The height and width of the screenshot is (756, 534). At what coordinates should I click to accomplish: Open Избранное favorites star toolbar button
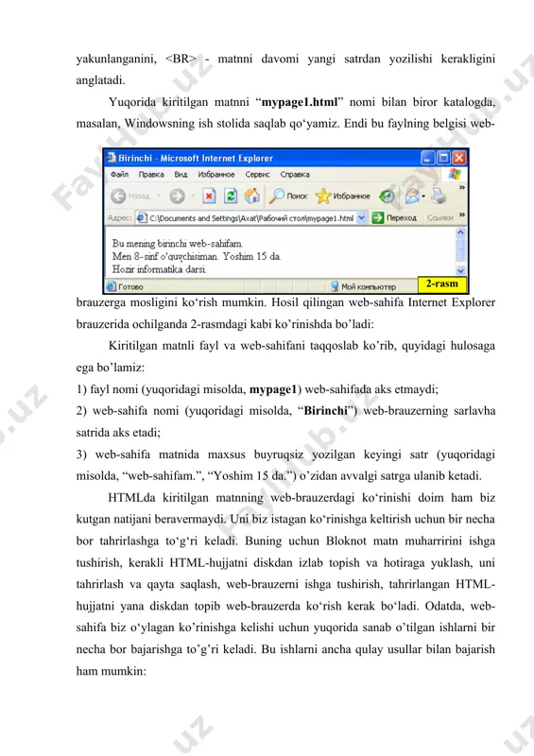[342, 196]
